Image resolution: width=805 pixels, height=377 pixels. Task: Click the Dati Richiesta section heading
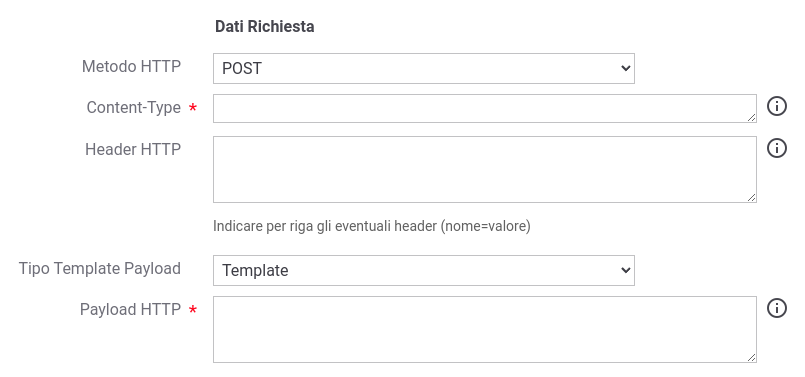pyautogui.click(x=264, y=27)
